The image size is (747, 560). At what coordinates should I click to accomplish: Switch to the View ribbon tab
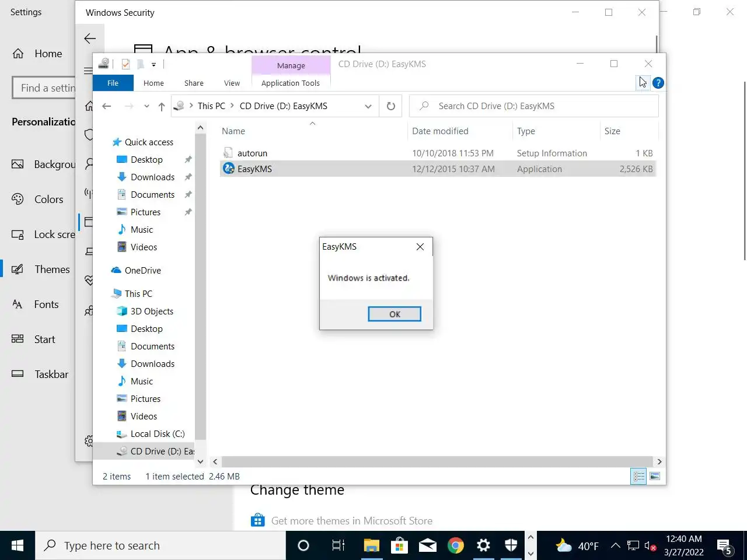[232, 83]
